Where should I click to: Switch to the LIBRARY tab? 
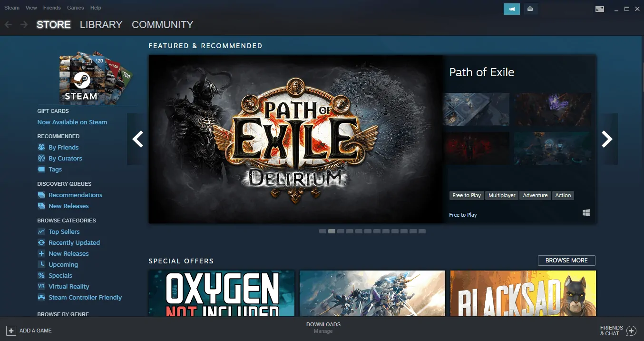101,24
